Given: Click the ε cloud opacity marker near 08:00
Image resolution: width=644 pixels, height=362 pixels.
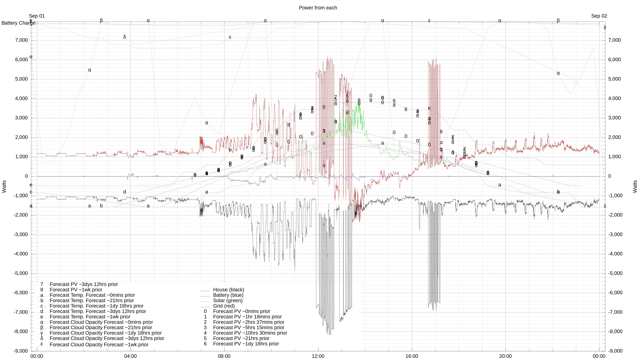Looking at the screenshot, I should click(230, 37).
